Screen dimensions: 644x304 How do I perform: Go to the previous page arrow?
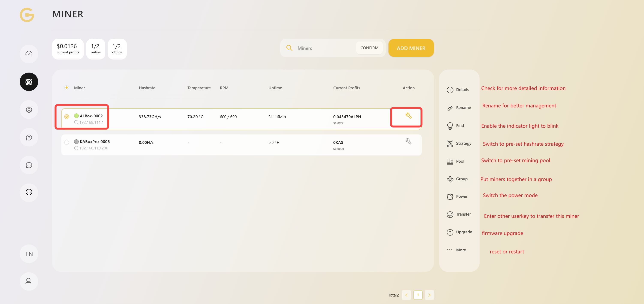coord(406,295)
